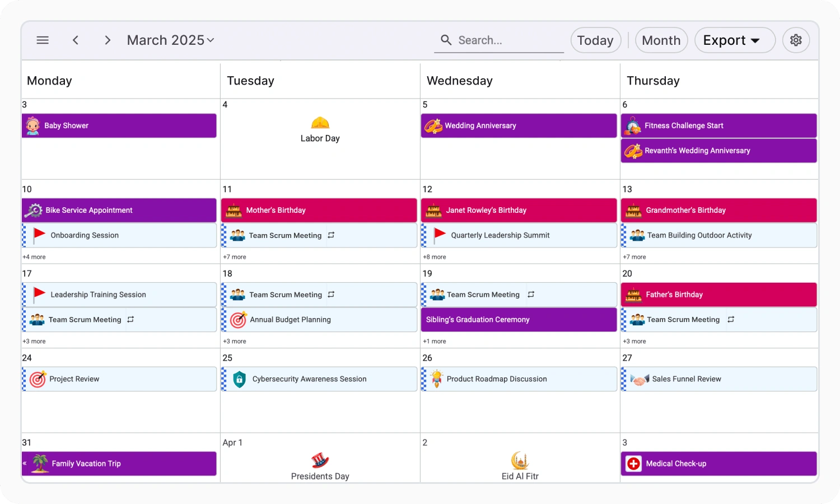Select date number 27
The width and height of the screenshot is (840, 504).
[x=627, y=358]
